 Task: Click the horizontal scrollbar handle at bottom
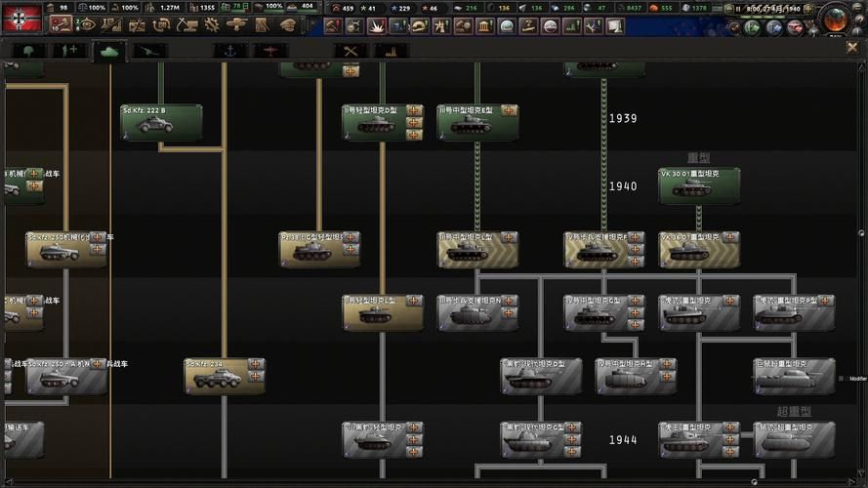pyautogui.click(x=754, y=482)
